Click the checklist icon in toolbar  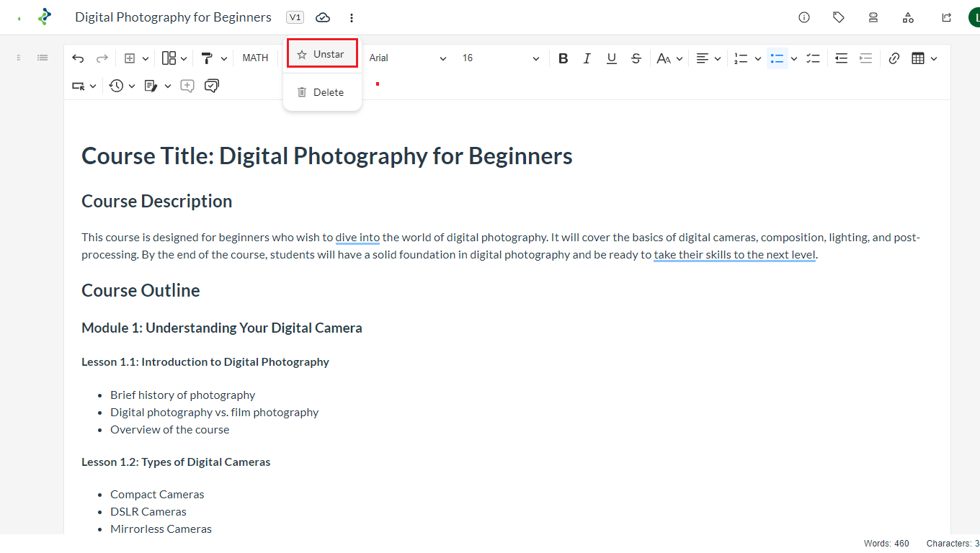814,58
